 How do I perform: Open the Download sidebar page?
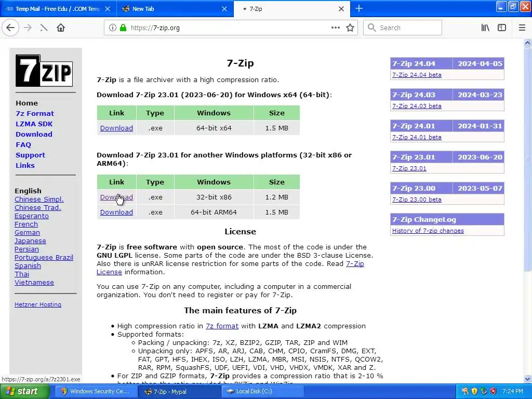[x=34, y=135]
